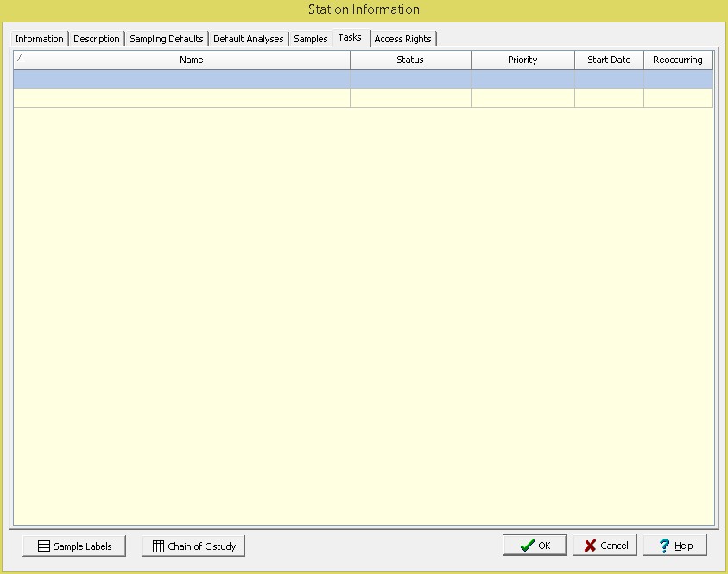Screen dimensions: 728x574
Task: Click the blue question mark Help icon
Action: 664,546
